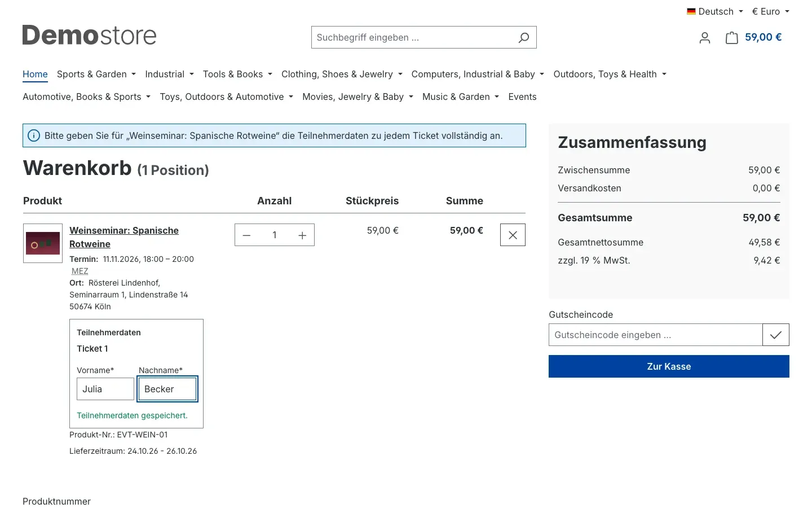The image size is (812, 508).
Task: Increase ticket quantity with plus button
Action: point(302,235)
